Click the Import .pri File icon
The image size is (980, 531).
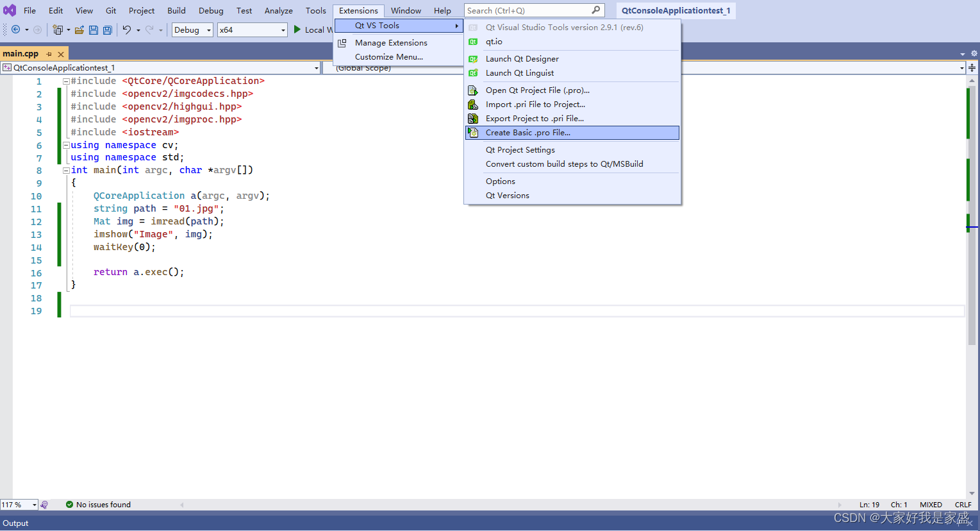tap(473, 105)
